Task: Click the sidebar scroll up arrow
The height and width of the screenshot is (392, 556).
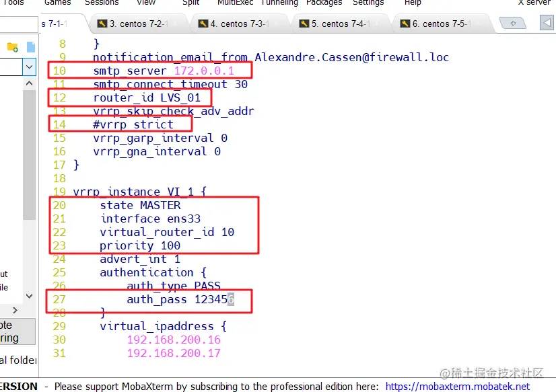Action: point(30,83)
